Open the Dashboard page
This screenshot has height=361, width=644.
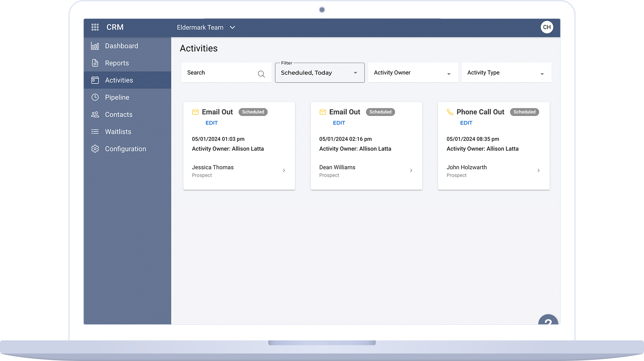pos(128,46)
